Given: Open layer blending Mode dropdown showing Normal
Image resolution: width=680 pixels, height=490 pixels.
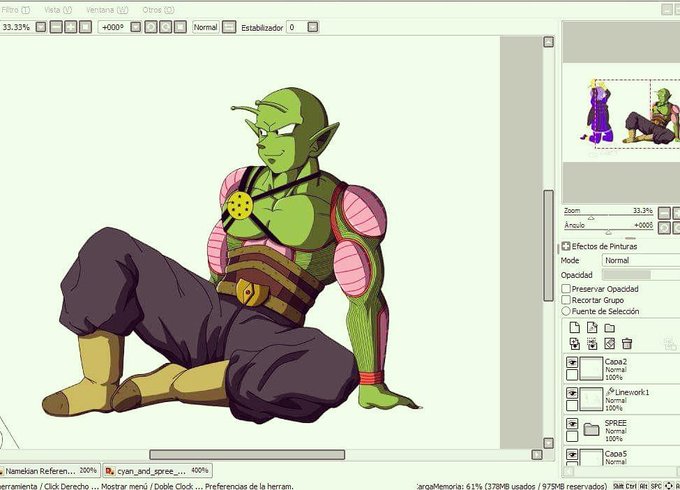Looking at the screenshot, I should [x=641, y=260].
